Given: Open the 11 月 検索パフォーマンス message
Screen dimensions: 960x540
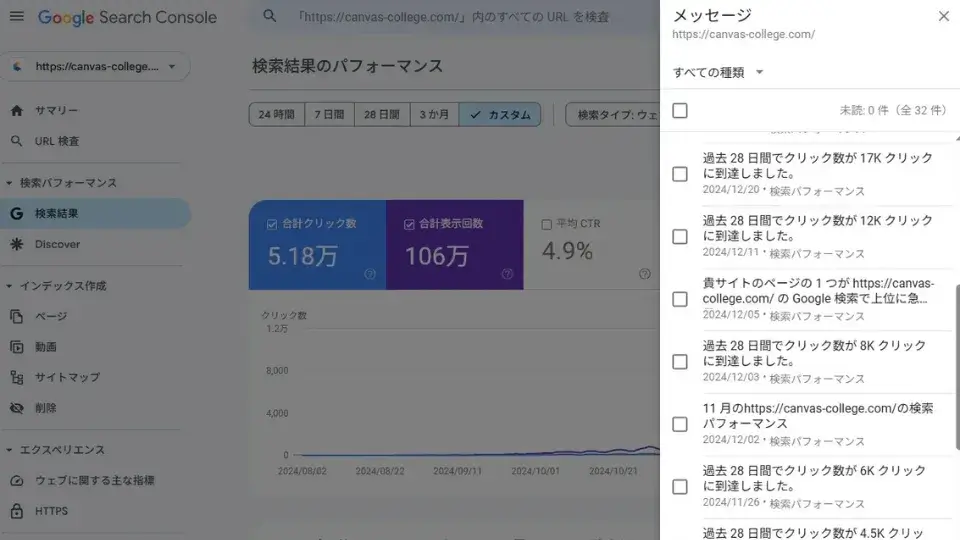Looking at the screenshot, I should click(x=817, y=424).
